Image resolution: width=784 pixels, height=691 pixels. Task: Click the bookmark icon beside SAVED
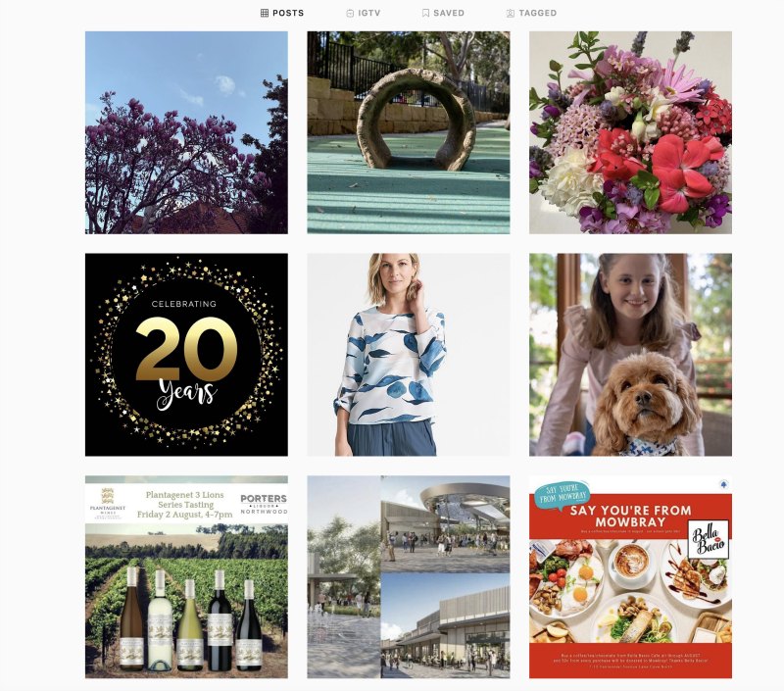point(425,13)
